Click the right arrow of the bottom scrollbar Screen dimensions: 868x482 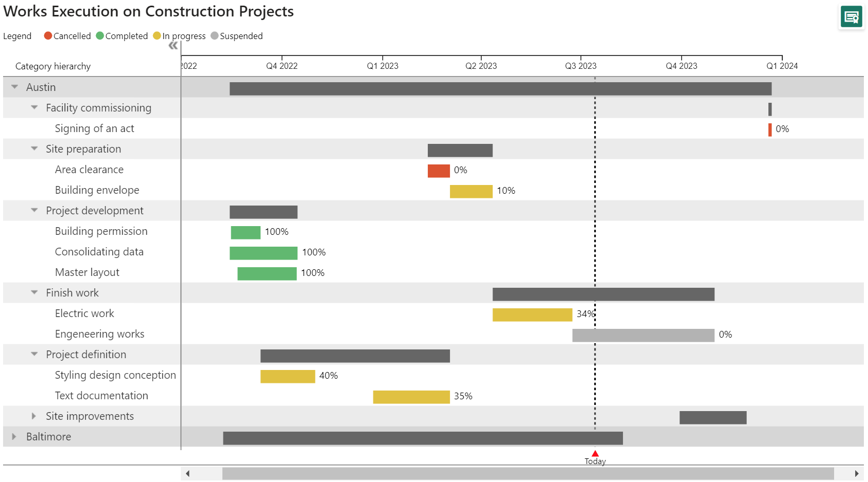pyautogui.click(x=856, y=473)
